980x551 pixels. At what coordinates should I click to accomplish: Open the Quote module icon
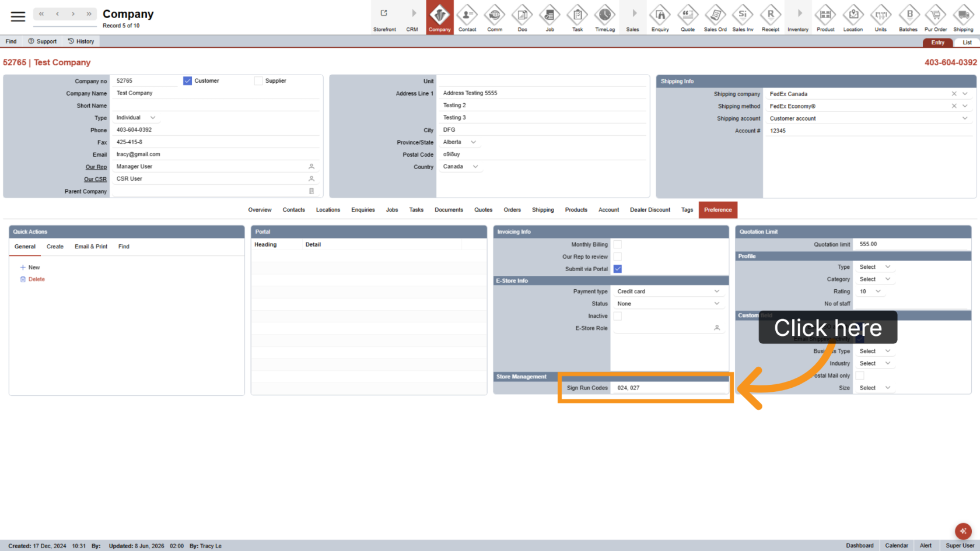[688, 17]
